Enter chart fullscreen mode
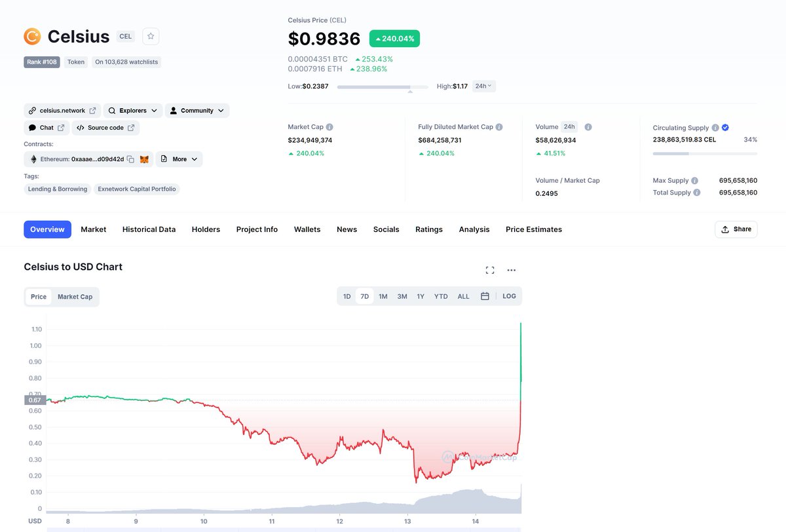The image size is (786, 532). click(490, 270)
